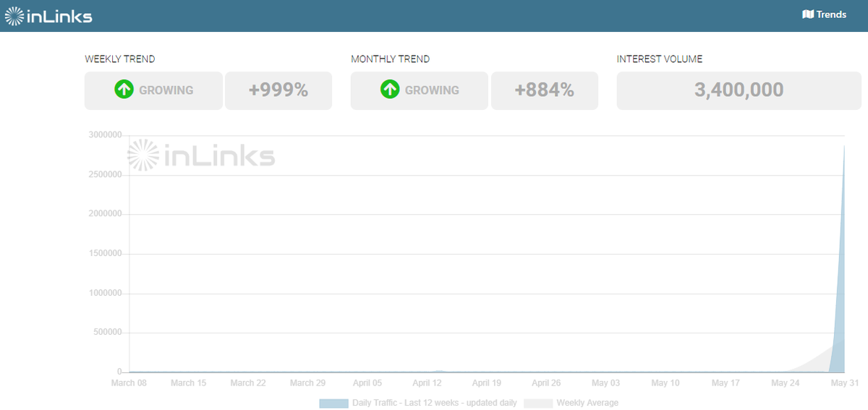Viewport: 868px width, 410px height.
Task: Click the May 31 traffic spike peak
Action: pyautogui.click(x=844, y=147)
